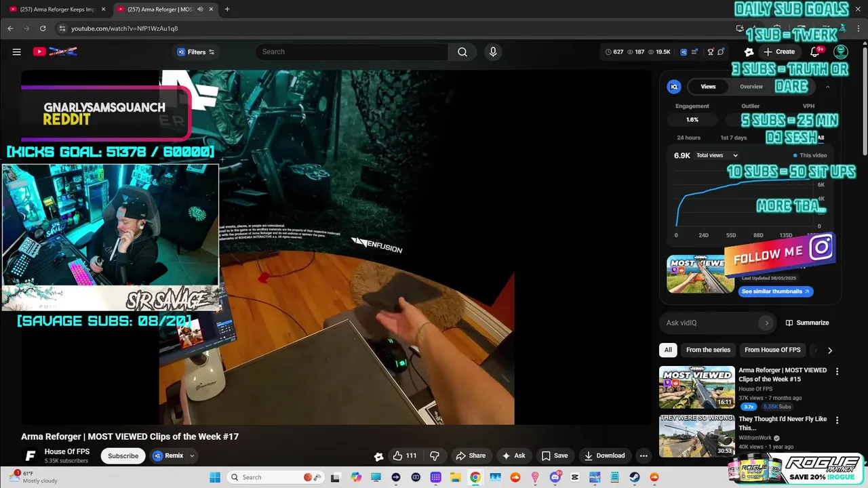This screenshot has height=488, width=868.
Task: Dislike the video
Action: pos(435,455)
